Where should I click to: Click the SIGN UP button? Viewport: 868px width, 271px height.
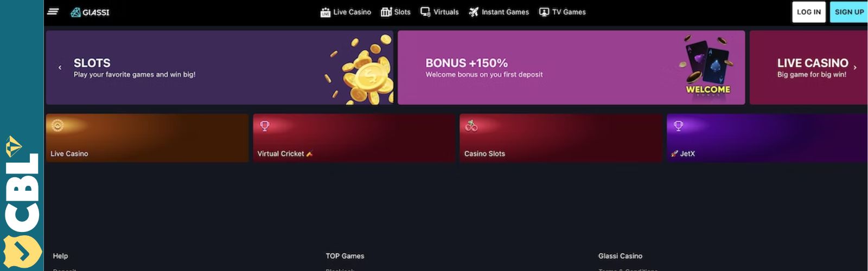(849, 12)
